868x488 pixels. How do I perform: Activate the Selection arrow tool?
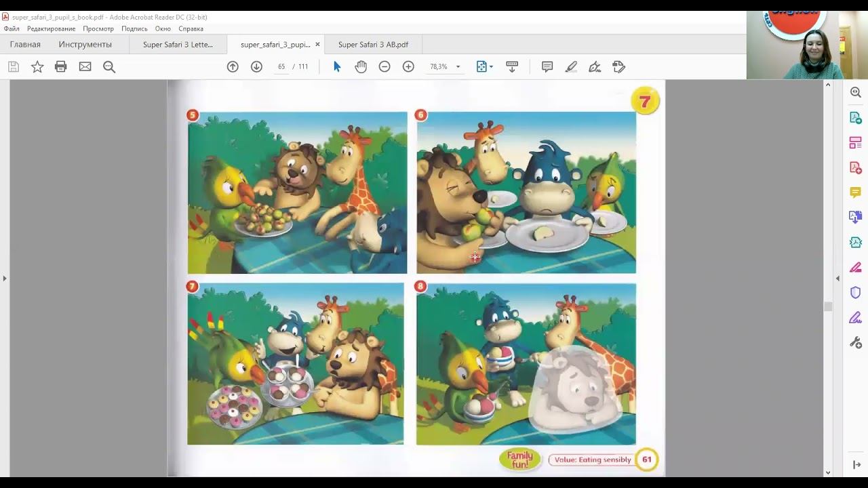click(x=337, y=66)
